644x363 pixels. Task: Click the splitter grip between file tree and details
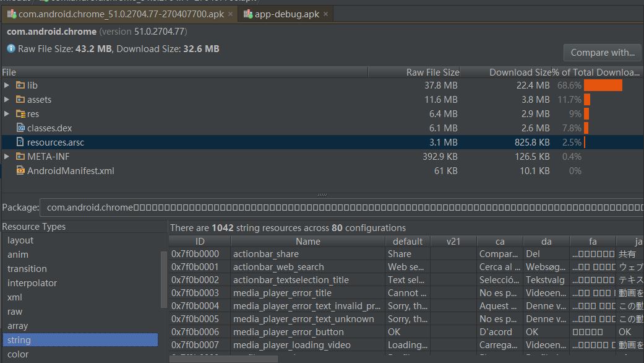(322, 195)
